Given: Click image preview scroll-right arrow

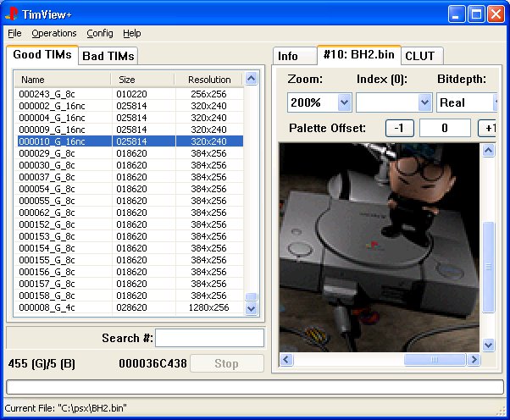Looking at the screenshot, I should pos(474,360).
